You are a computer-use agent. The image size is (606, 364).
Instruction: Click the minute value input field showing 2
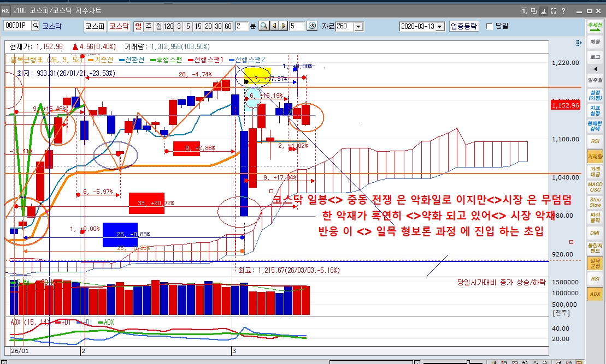tap(242, 26)
